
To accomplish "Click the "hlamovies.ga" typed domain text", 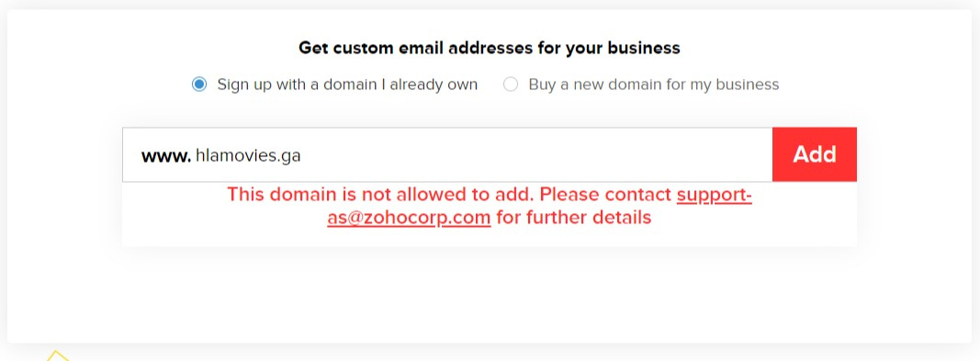I will [248, 156].
